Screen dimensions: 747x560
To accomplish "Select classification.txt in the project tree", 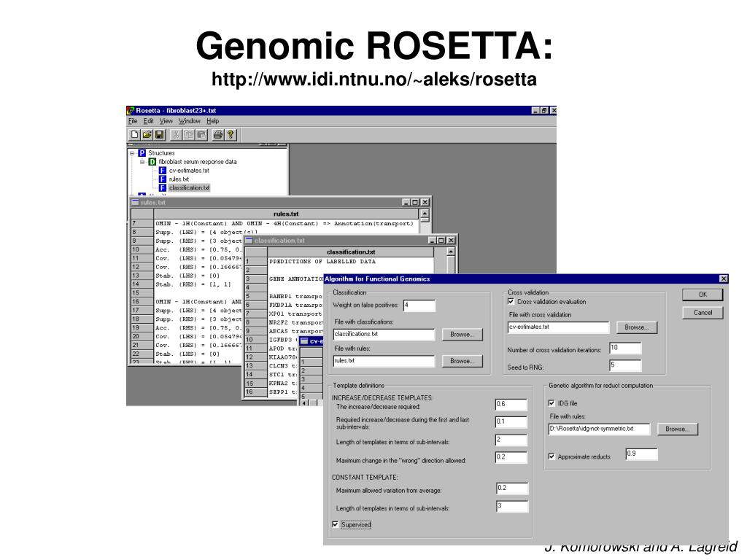I will [x=189, y=187].
